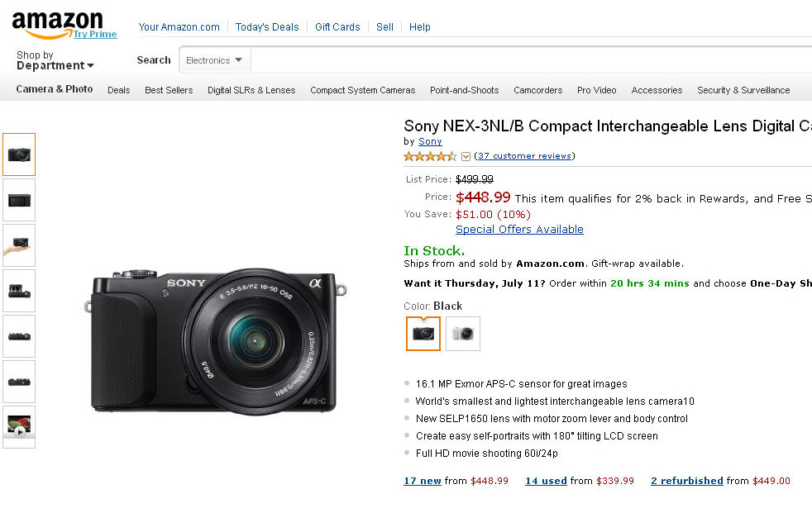812x513 pixels.
Task: Select the black camera color swatch
Action: (423, 334)
